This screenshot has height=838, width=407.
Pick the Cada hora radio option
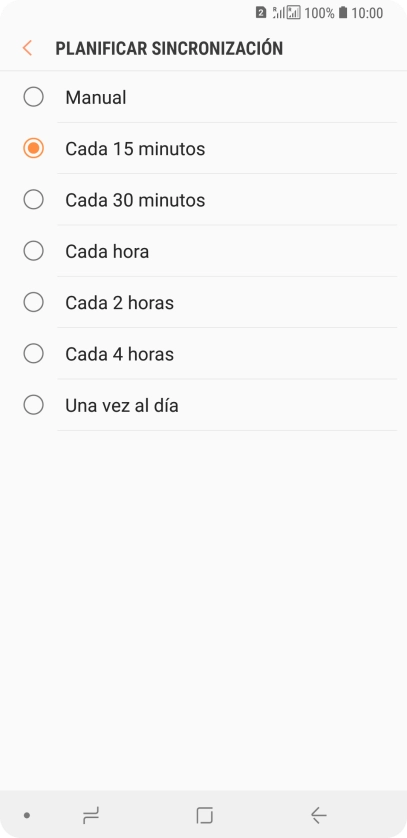point(34,251)
